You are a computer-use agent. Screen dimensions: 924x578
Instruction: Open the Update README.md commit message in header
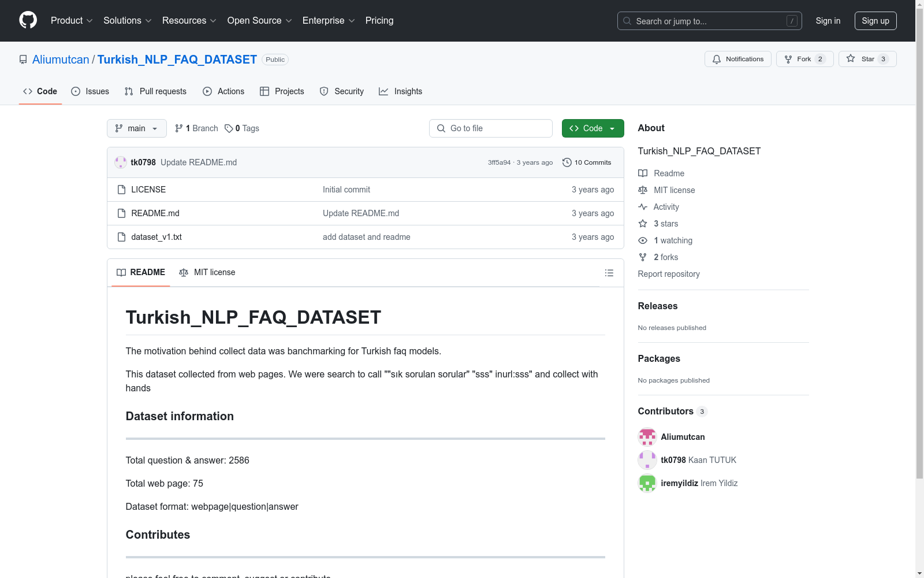[199, 162]
